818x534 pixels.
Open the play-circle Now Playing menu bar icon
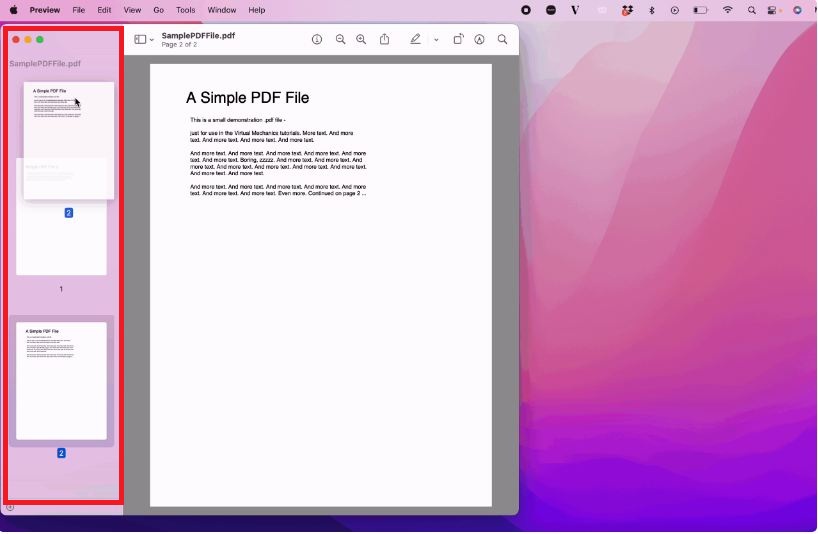[x=675, y=10]
